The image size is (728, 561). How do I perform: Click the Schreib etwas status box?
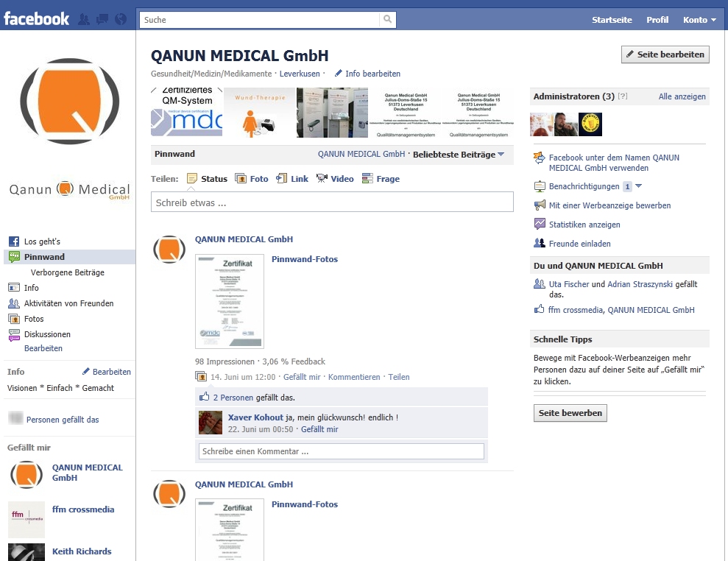tap(332, 202)
